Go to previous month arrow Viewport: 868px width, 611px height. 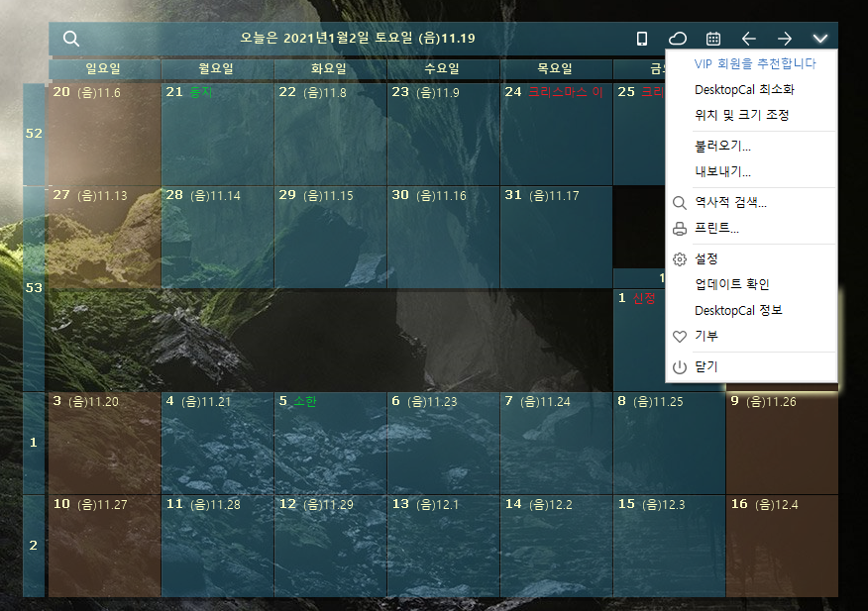coord(748,39)
